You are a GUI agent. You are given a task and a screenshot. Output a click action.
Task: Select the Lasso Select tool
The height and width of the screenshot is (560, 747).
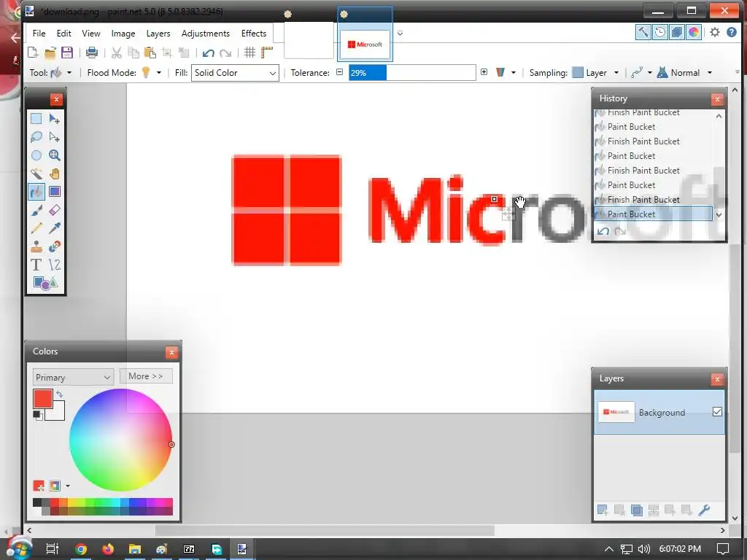tap(36, 137)
